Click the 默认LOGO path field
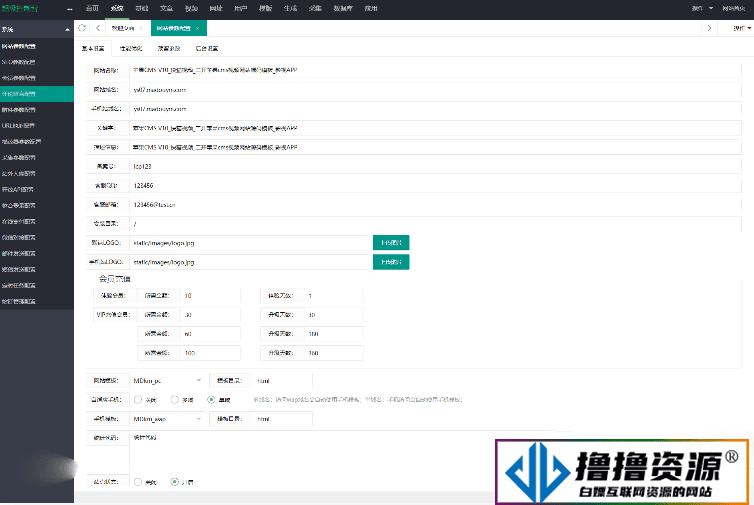 pyautogui.click(x=249, y=243)
